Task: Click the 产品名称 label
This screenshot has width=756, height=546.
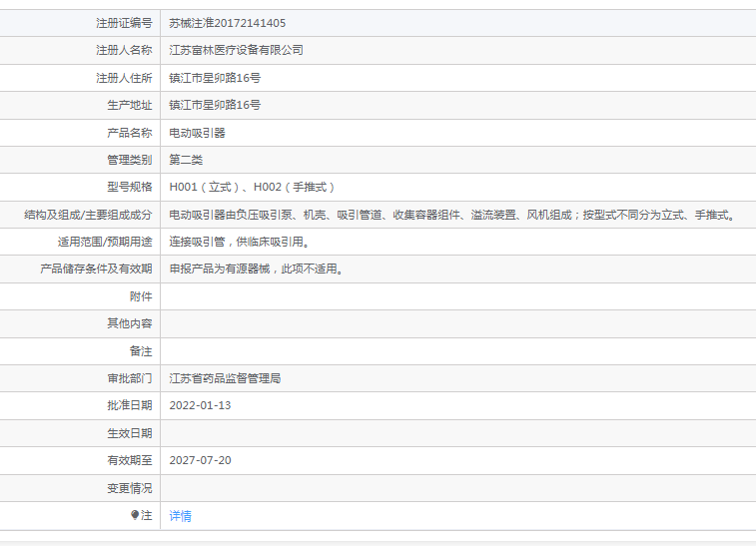Action: 130,133
